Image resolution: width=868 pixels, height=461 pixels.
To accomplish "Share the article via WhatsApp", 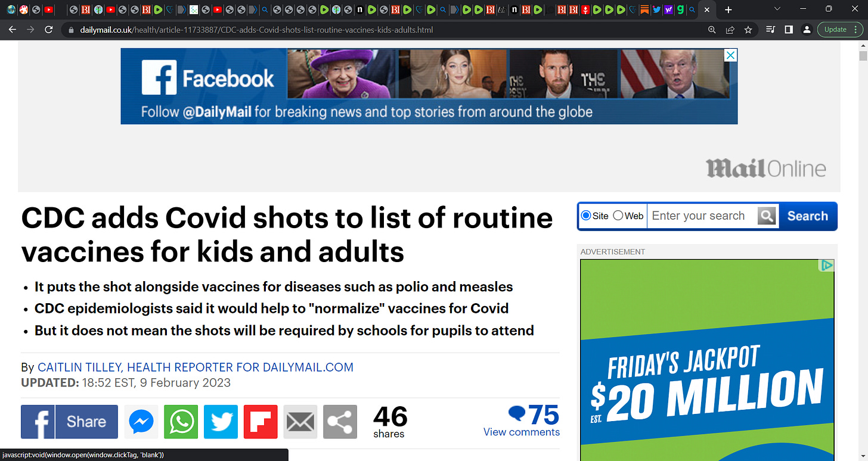I will [x=181, y=422].
